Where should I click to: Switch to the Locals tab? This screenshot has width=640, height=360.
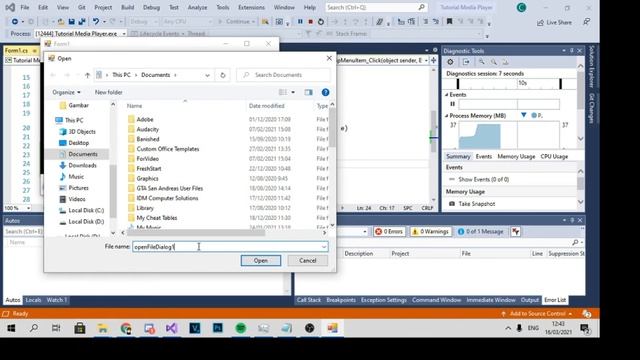(33, 300)
